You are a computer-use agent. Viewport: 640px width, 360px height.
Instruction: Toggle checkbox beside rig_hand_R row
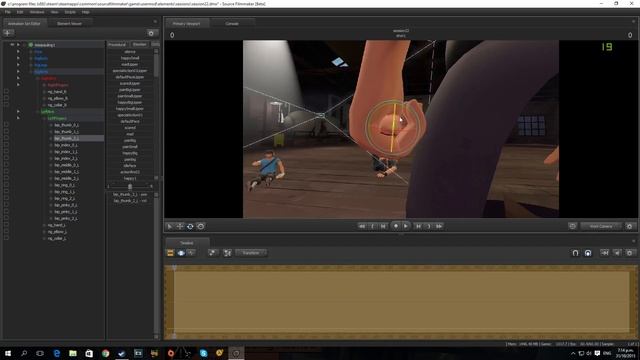[x=6, y=91]
